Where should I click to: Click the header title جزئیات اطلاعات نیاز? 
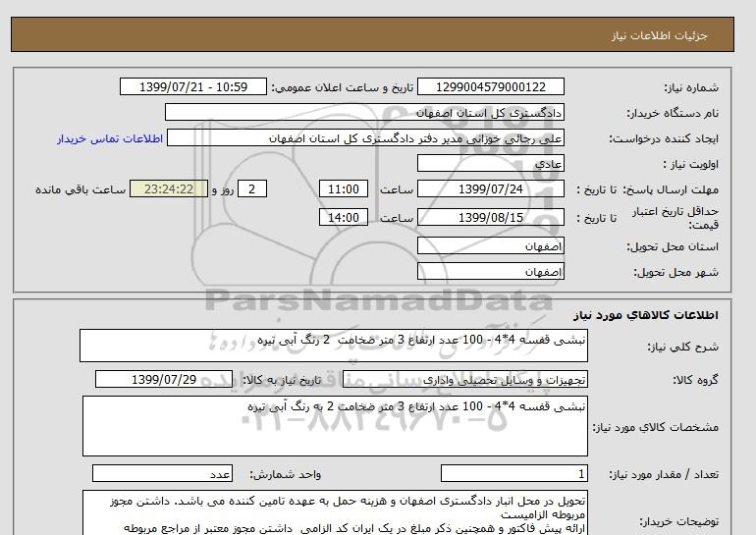click(659, 35)
